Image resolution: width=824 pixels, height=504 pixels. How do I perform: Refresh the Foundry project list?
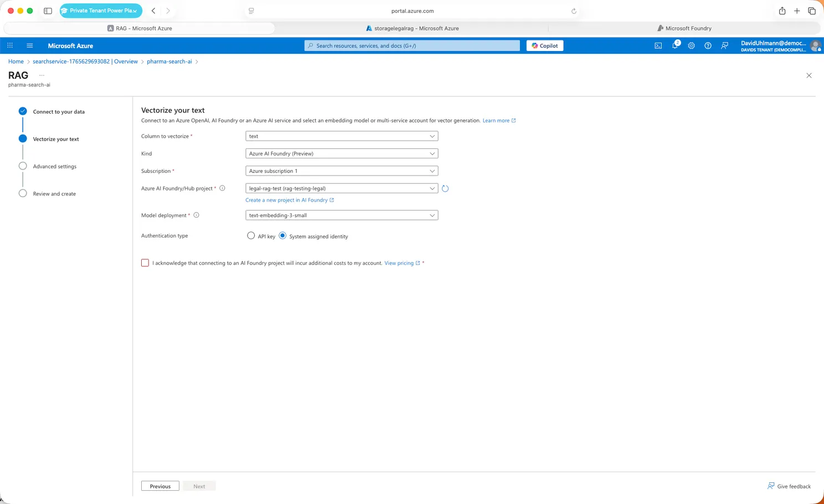[445, 188]
